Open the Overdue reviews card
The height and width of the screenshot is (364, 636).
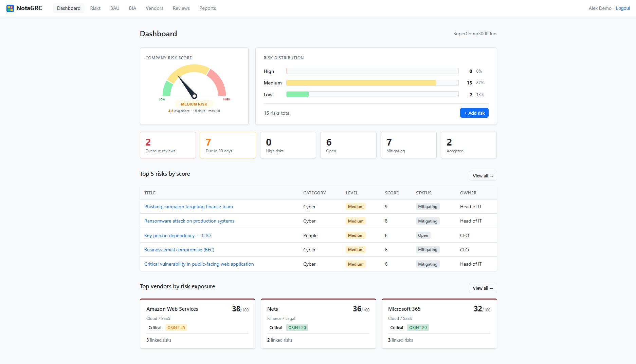coord(168,145)
